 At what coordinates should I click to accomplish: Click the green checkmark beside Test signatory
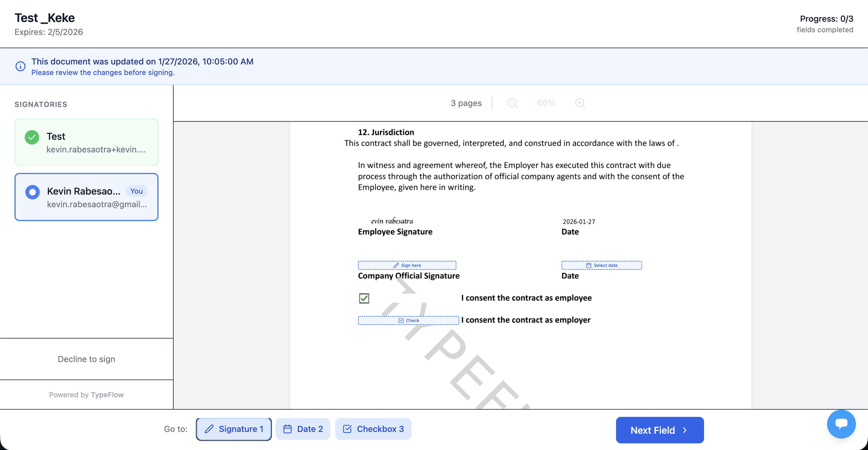point(32,137)
